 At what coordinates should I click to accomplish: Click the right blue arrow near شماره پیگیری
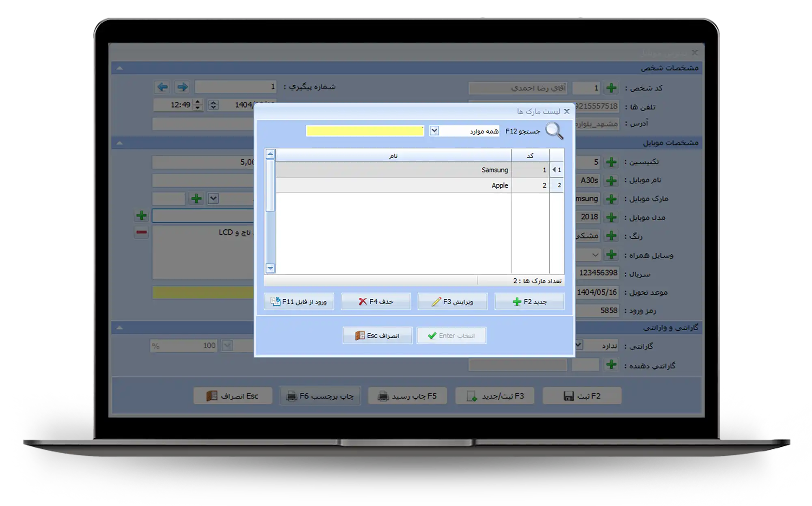click(x=182, y=87)
